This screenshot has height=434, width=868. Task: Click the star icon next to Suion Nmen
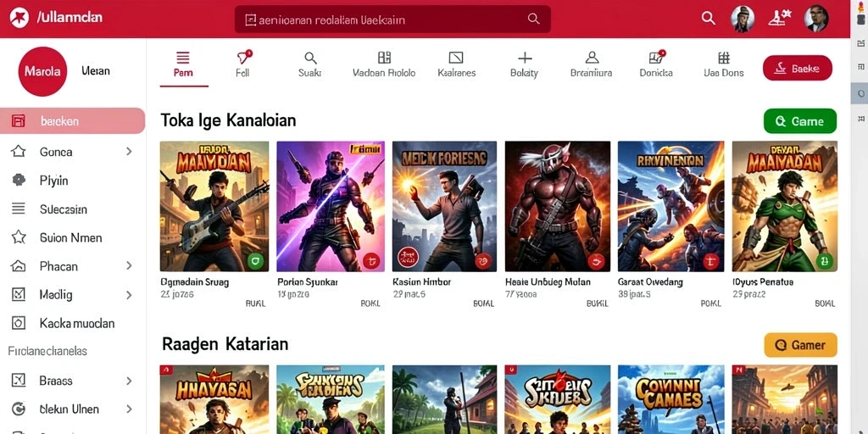point(19,237)
